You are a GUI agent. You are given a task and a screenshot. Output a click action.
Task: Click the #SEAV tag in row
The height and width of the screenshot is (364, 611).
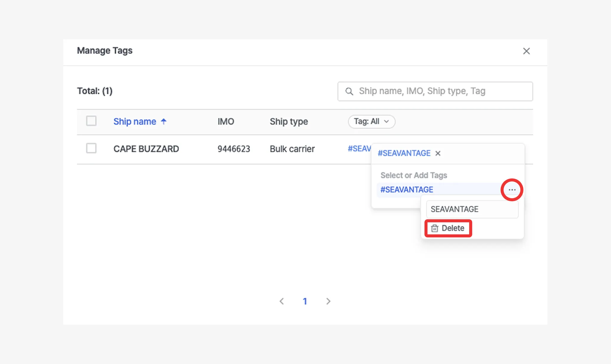359,149
